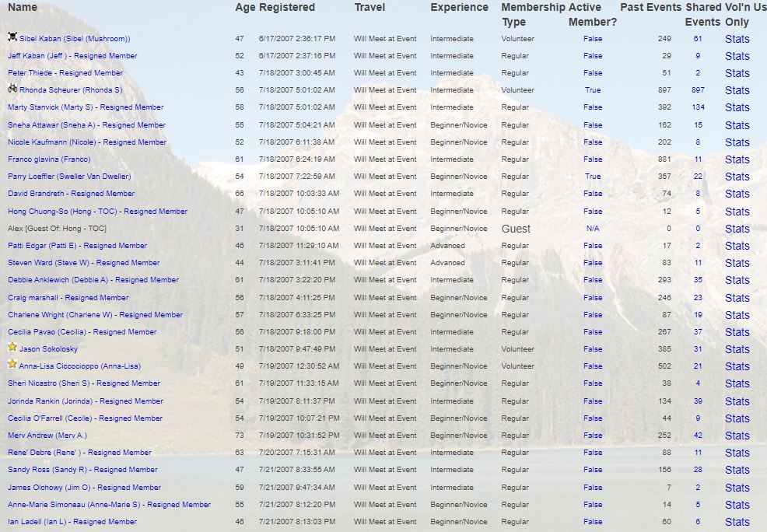Click the False active status for Sneha Attawar
The width and height of the screenshot is (767, 532).
pos(593,125)
